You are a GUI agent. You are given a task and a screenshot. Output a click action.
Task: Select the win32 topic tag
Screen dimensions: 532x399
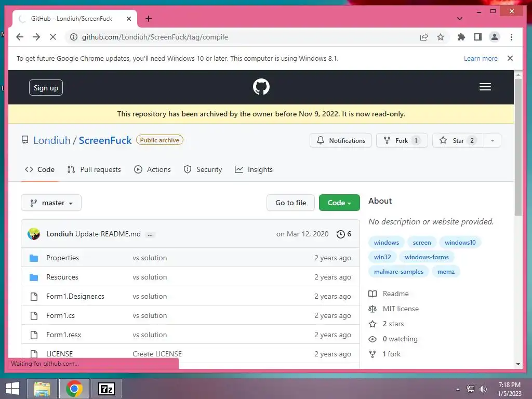(382, 257)
